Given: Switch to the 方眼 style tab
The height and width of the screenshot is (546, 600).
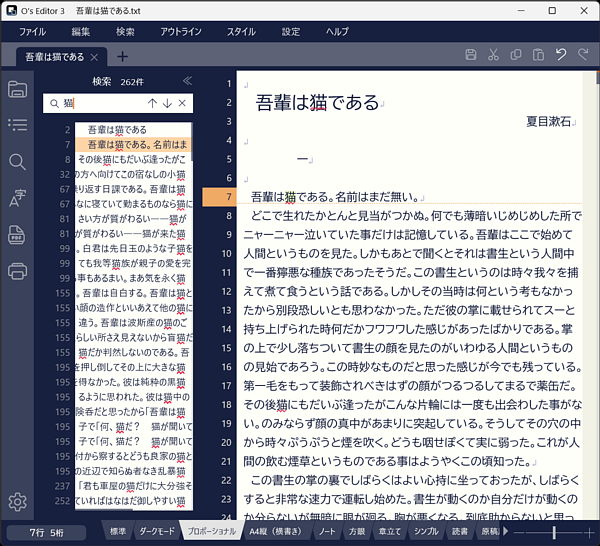Looking at the screenshot, I should (357, 531).
